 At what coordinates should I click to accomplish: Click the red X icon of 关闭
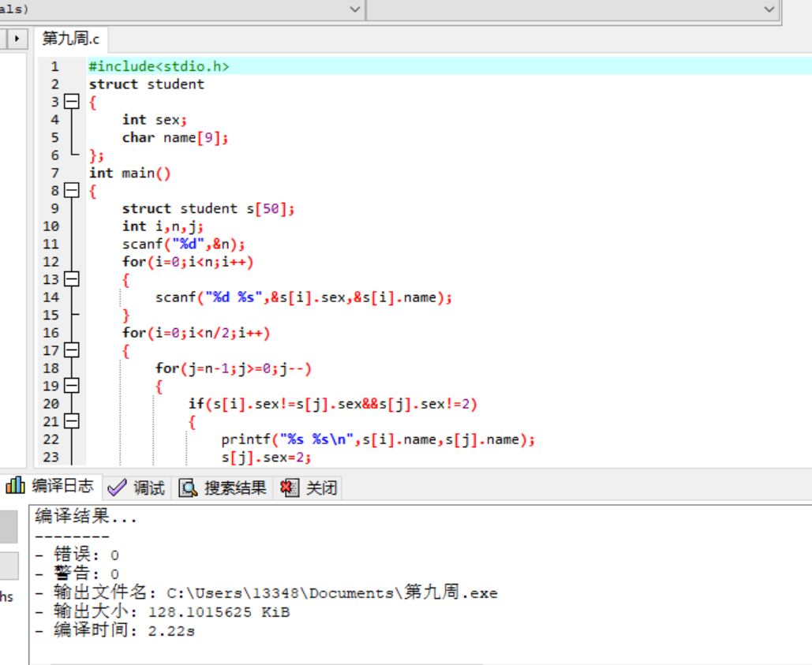tap(289, 488)
